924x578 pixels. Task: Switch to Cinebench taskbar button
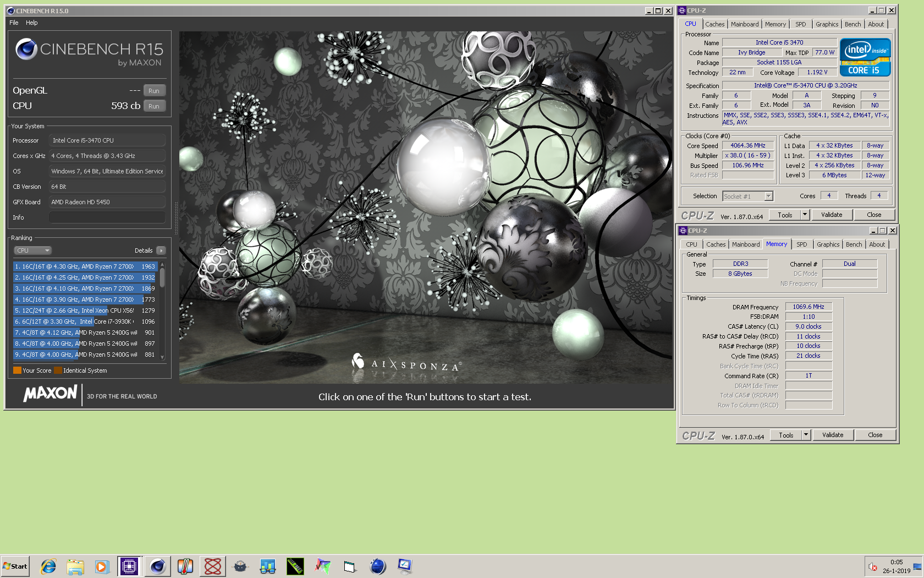coord(157,566)
